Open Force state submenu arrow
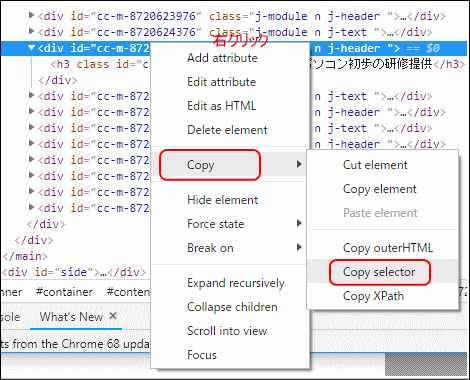Image resolution: width=470 pixels, height=380 pixels. [x=299, y=223]
